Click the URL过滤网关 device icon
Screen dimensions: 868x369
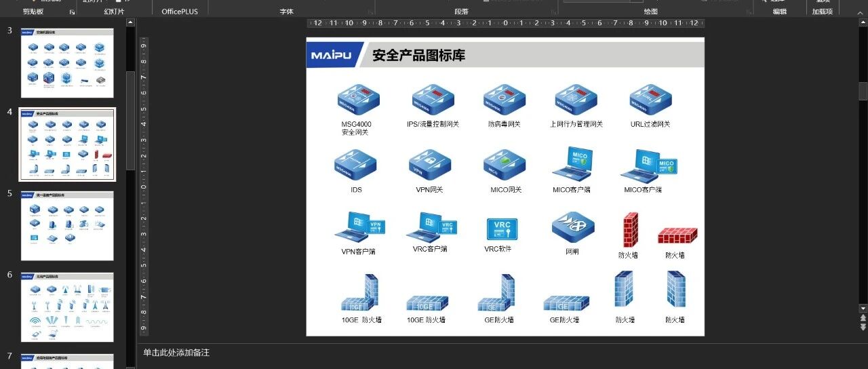[x=650, y=100]
